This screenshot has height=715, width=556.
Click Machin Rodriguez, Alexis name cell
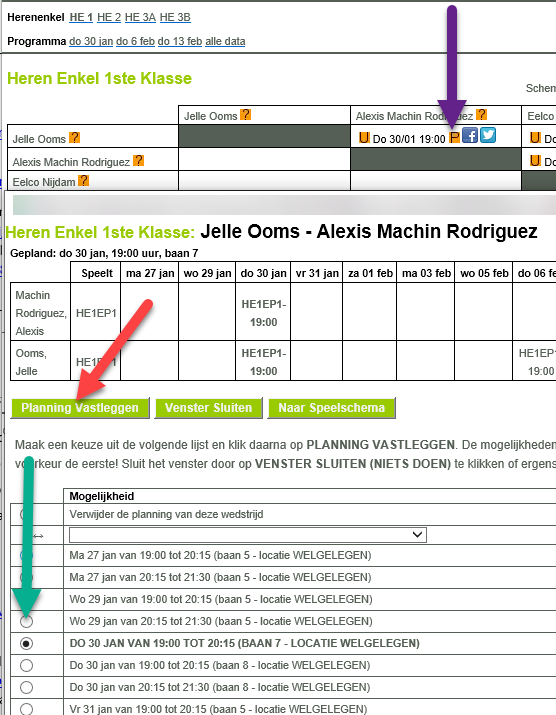coord(41,313)
